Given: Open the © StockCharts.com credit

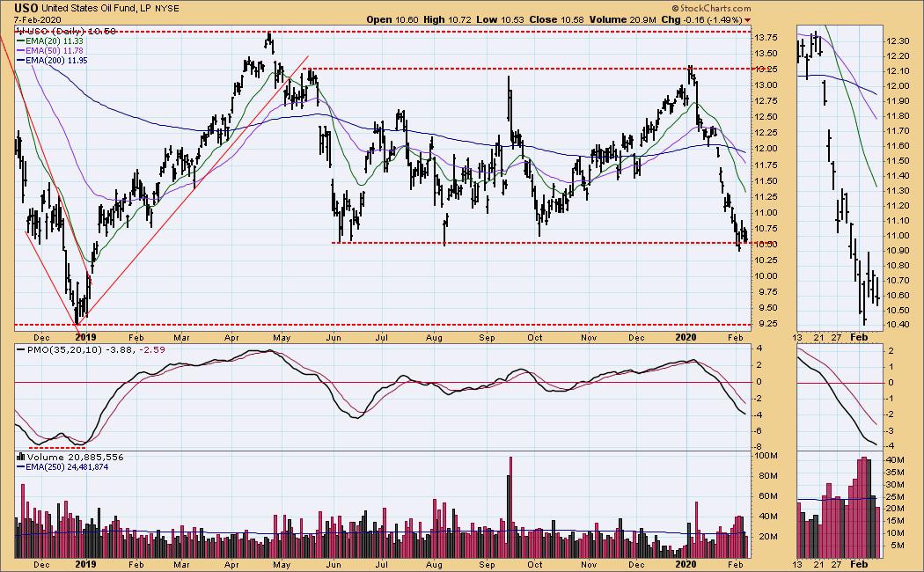Looking at the screenshot, I should coord(711,8).
